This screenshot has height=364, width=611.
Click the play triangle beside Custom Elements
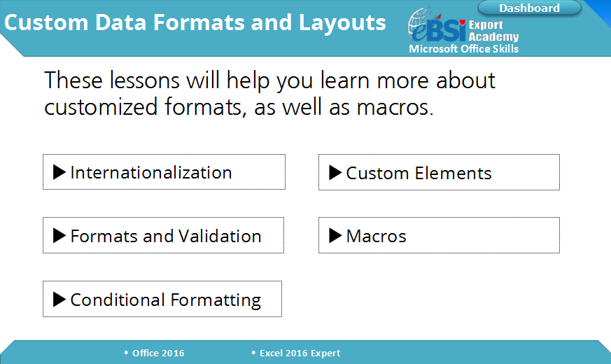pyautogui.click(x=335, y=173)
